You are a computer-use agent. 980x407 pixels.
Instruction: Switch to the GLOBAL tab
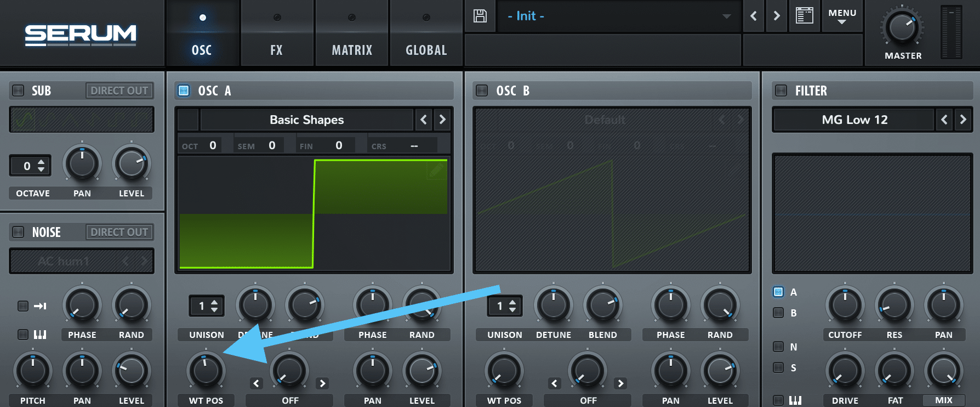pyautogui.click(x=426, y=33)
